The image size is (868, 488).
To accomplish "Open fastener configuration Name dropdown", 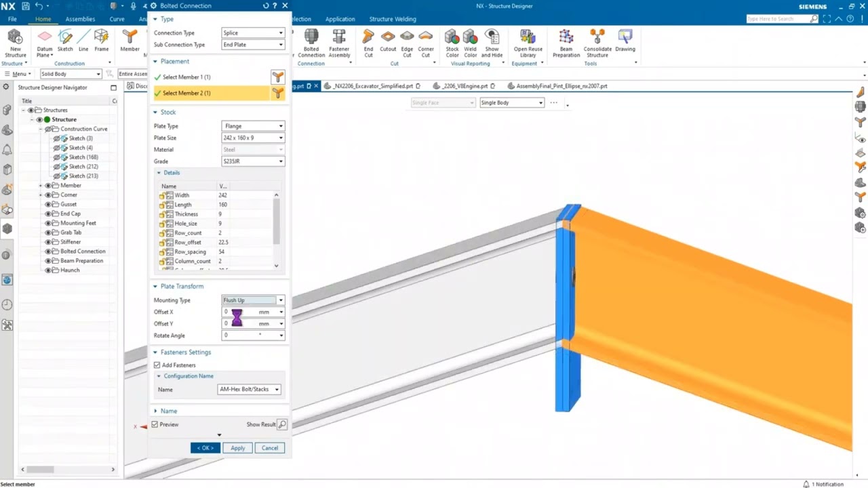I will [249, 390].
